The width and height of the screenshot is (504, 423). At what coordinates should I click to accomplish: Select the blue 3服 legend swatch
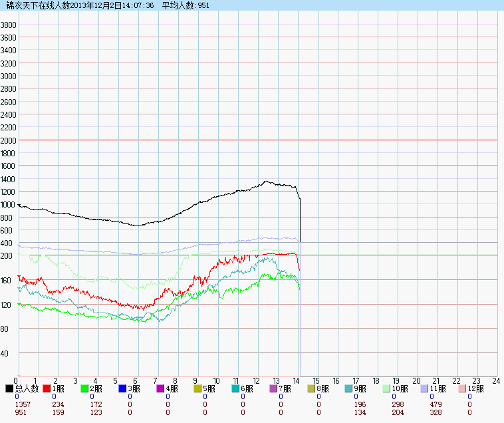pos(123,388)
